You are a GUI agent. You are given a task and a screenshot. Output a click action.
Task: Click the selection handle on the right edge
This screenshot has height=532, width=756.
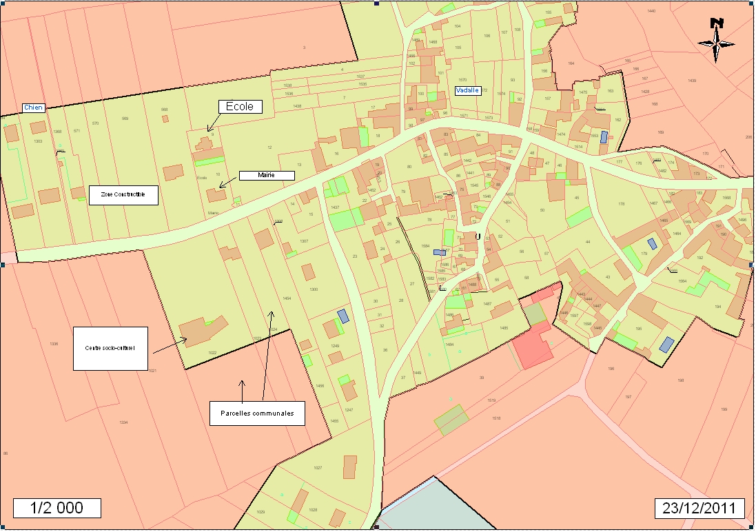click(x=751, y=265)
